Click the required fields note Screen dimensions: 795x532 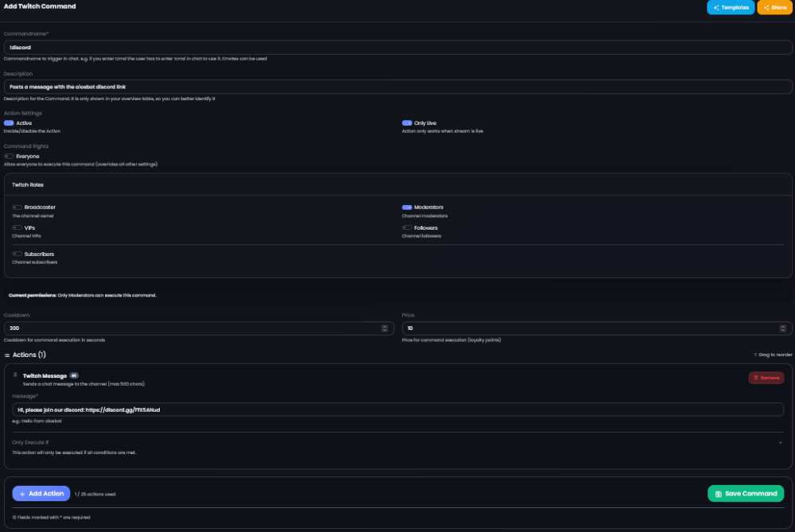(51, 518)
